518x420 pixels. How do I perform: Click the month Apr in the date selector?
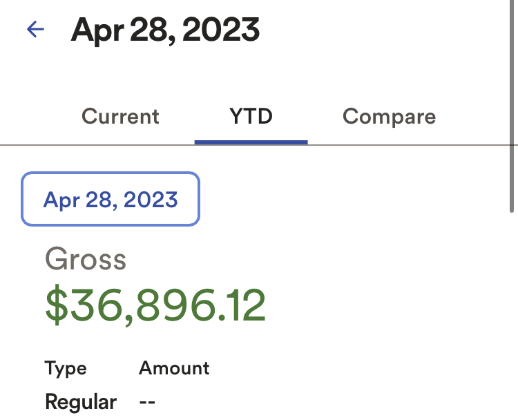pos(60,200)
